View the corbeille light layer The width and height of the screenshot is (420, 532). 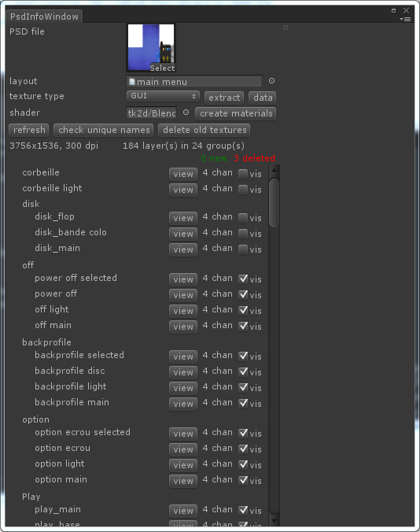[x=183, y=190]
